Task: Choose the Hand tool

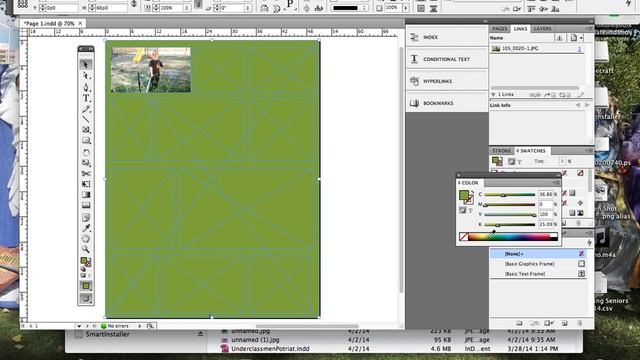Action: point(86,238)
